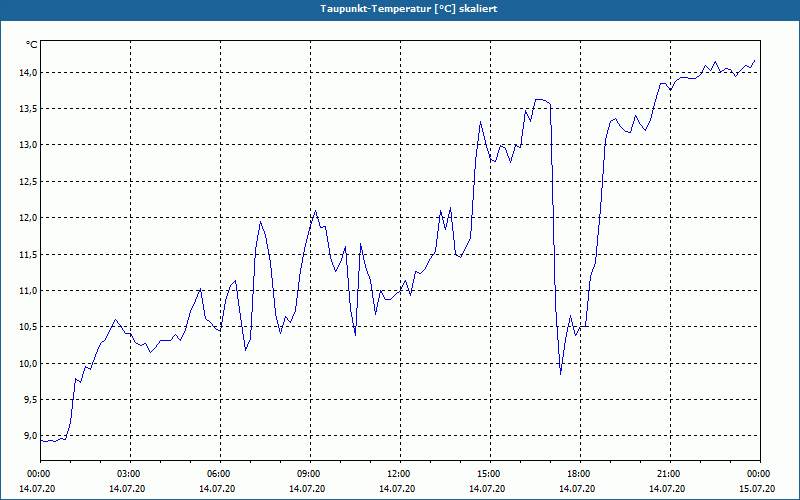Click the '12,5' y-axis value
Image resolution: width=800 pixels, height=500 pixels.
[29, 182]
